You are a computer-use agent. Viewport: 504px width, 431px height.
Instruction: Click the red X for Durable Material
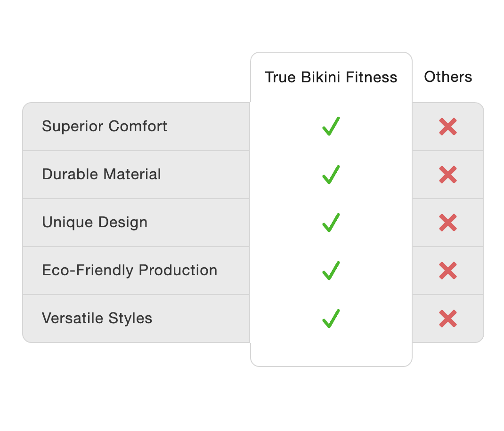coord(447,175)
